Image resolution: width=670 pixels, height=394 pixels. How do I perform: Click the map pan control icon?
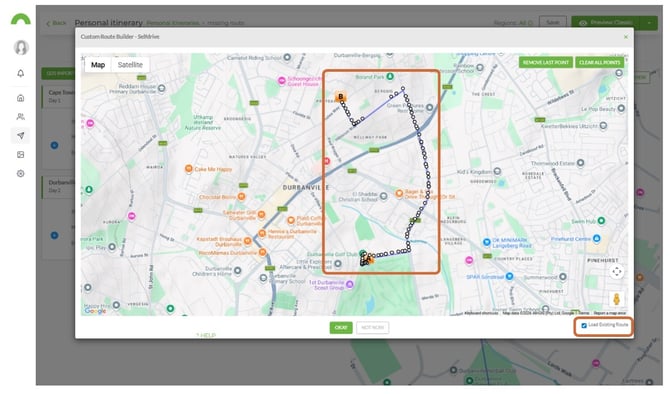coord(617,271)
